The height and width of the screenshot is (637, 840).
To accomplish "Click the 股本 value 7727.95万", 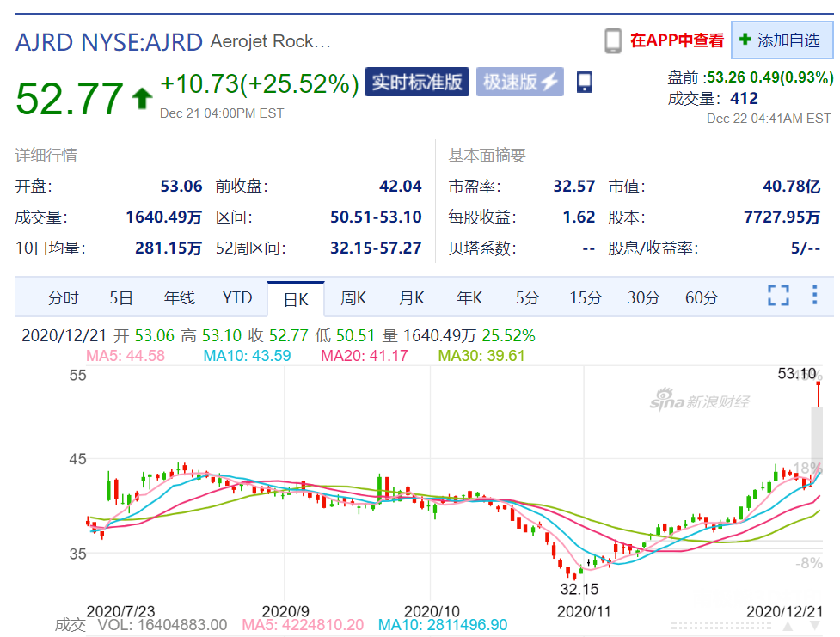I will pyautogui.click(x=782, y=217).
